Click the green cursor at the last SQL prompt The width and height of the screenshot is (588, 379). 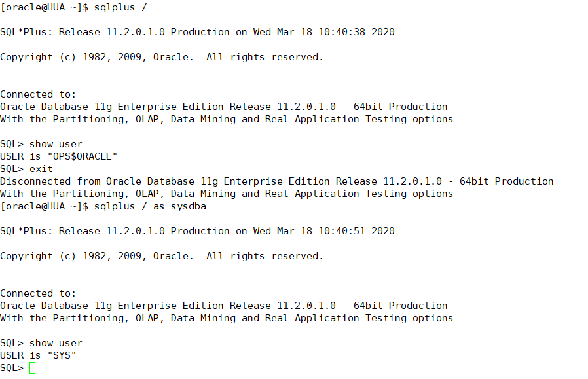point(33,368)
